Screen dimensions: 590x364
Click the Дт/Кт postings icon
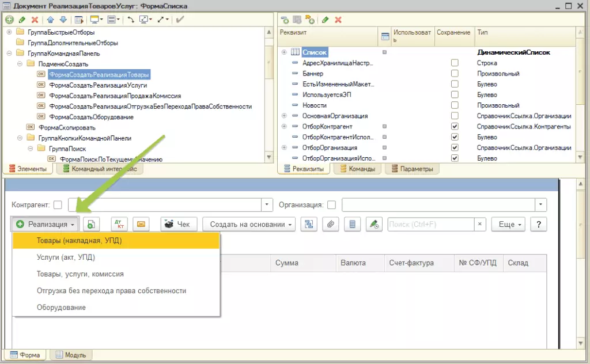click(x=119, y=224)
